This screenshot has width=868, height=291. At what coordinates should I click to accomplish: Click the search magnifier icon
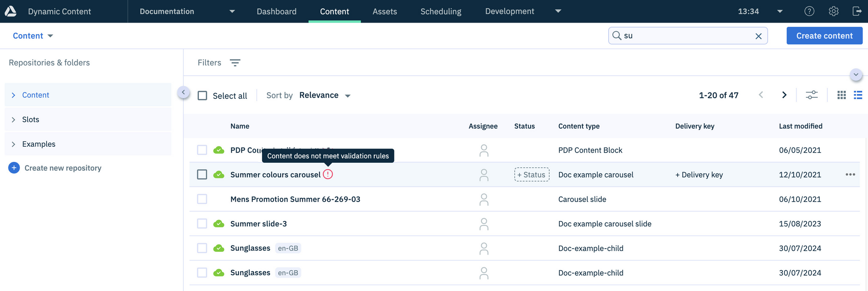[x=617, y=36]
